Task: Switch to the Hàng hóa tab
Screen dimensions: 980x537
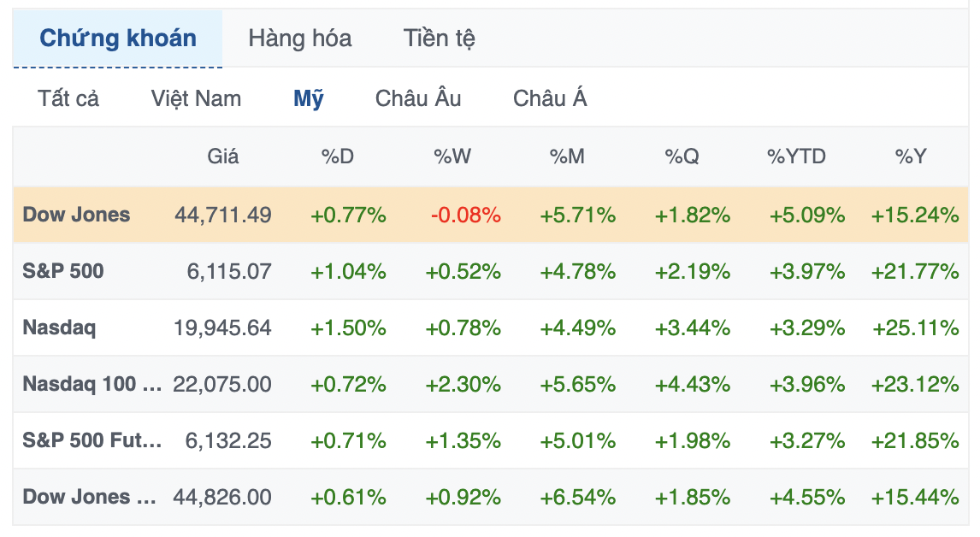Action: [299, 38]
